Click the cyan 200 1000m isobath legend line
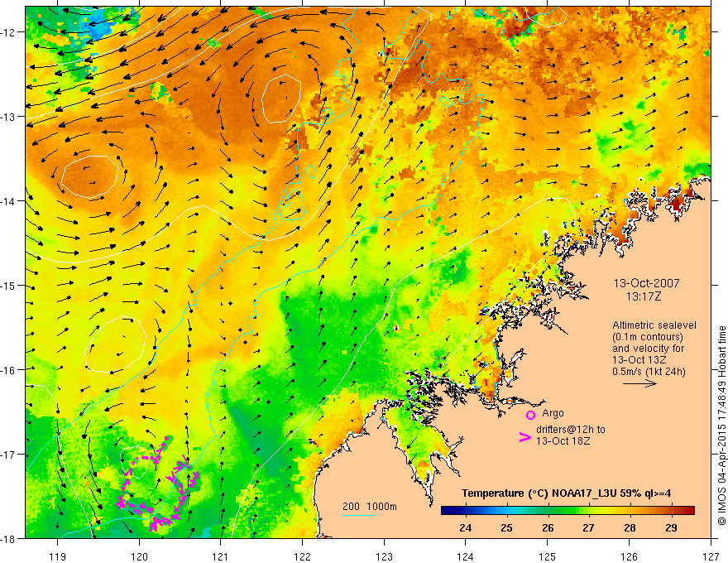The image size is (728, 563). (359, 515)
